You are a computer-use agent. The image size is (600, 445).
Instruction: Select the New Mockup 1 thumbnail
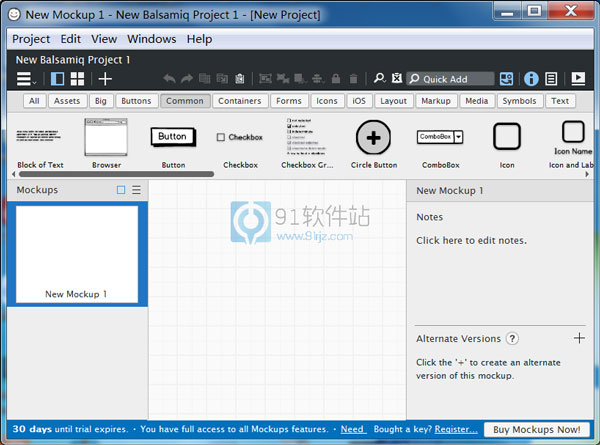77,253
